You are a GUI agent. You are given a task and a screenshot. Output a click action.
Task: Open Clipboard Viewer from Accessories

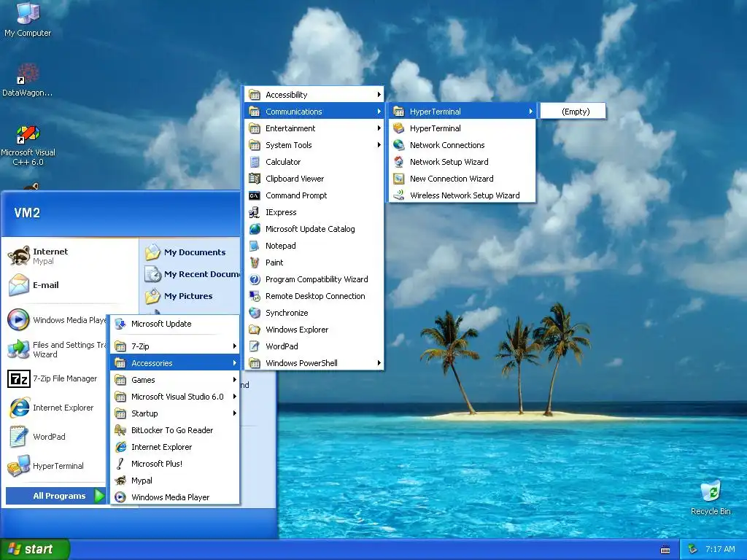click(314, 179)
